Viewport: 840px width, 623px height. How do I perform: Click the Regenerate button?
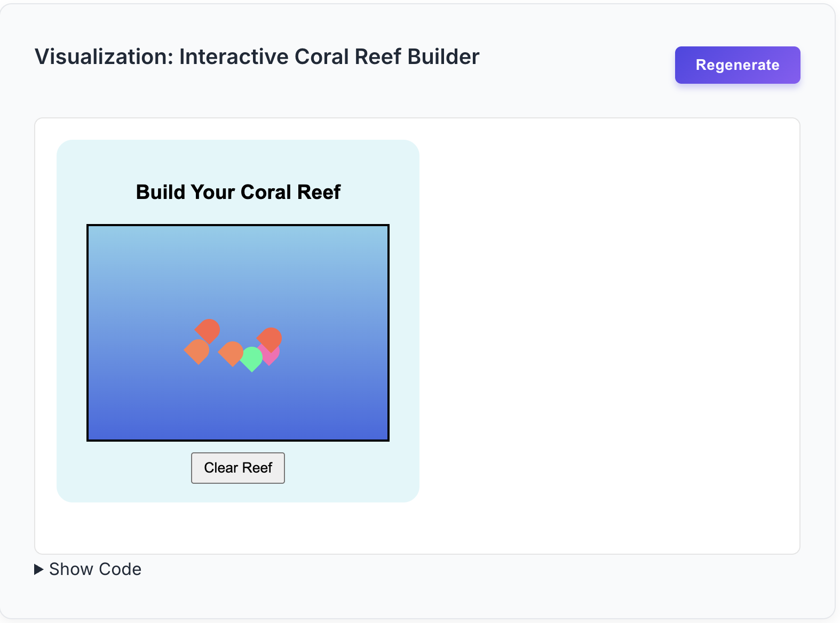pos(737,65)
